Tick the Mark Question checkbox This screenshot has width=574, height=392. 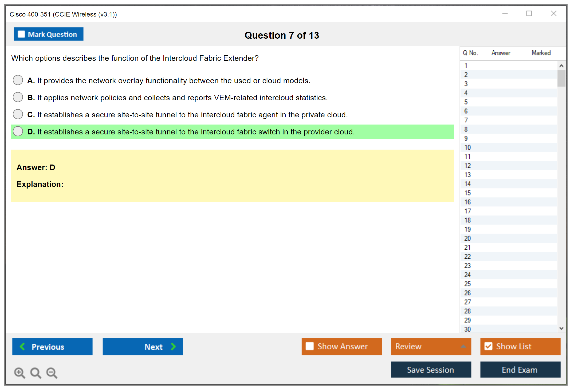click(x=21, y=34)
